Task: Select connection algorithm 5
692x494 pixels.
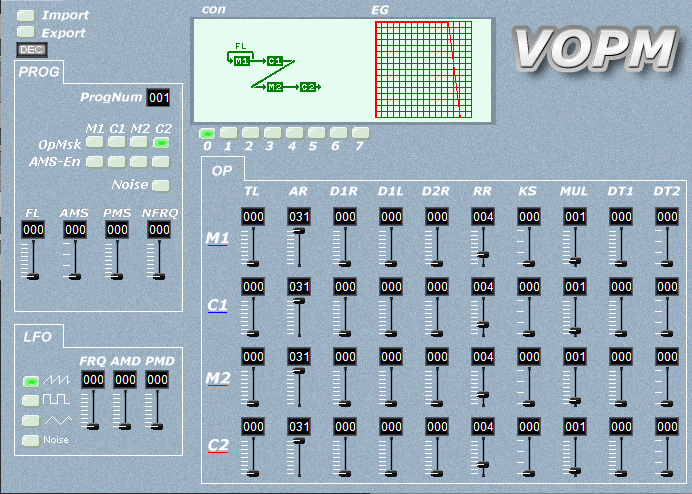Action: (317, 133)
